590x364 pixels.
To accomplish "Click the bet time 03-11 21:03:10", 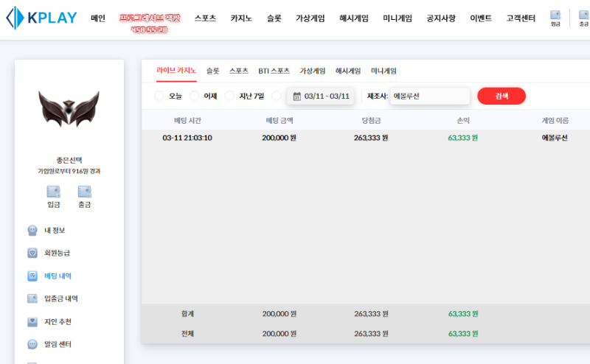I will pos(187,138).
